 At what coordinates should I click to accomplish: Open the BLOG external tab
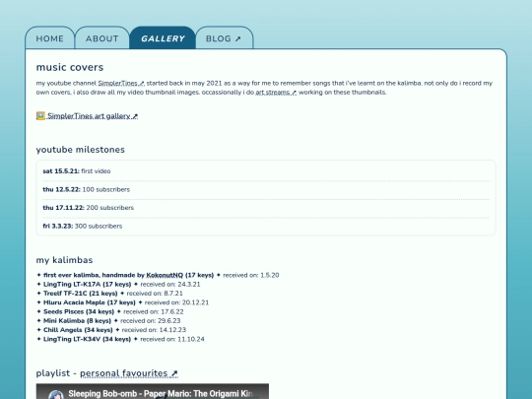(x=224, y=38)
